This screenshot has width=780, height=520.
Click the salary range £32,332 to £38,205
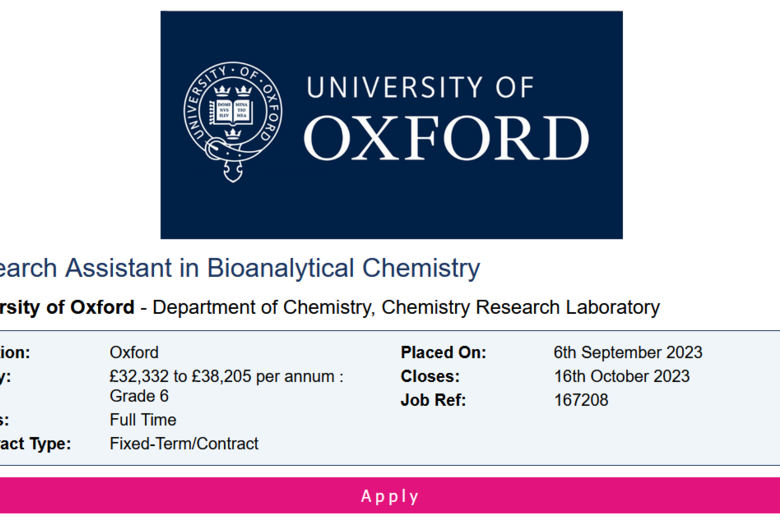tap(180, 376)
